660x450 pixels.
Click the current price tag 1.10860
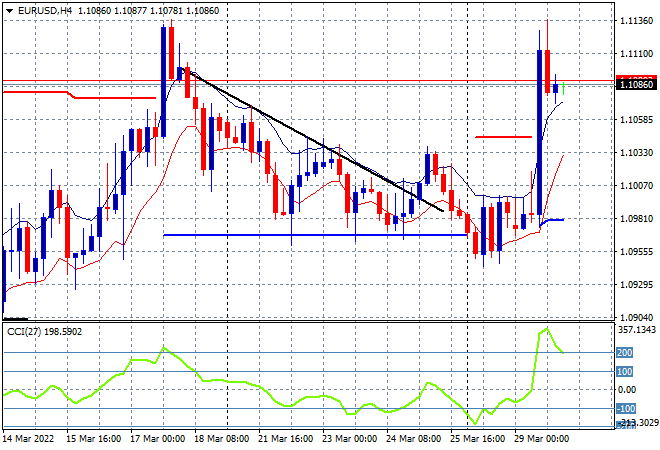pyautogui.click(x=637, y=85)
